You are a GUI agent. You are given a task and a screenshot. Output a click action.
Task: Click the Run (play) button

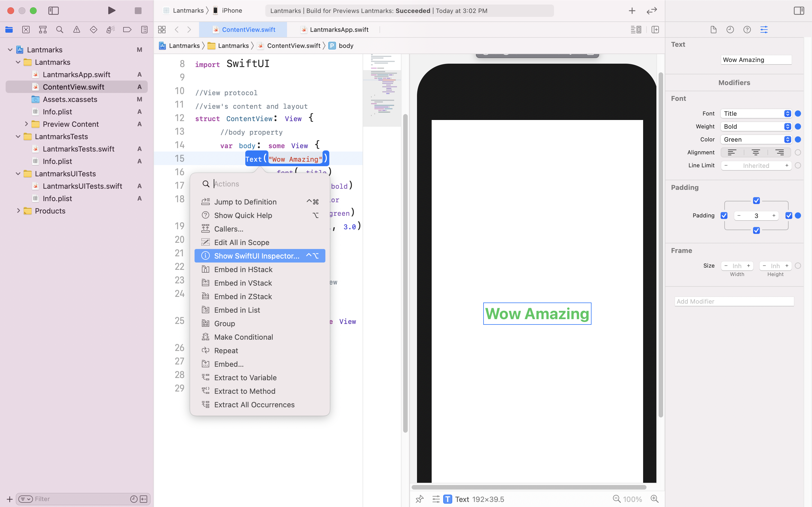[x=112, y=11]
